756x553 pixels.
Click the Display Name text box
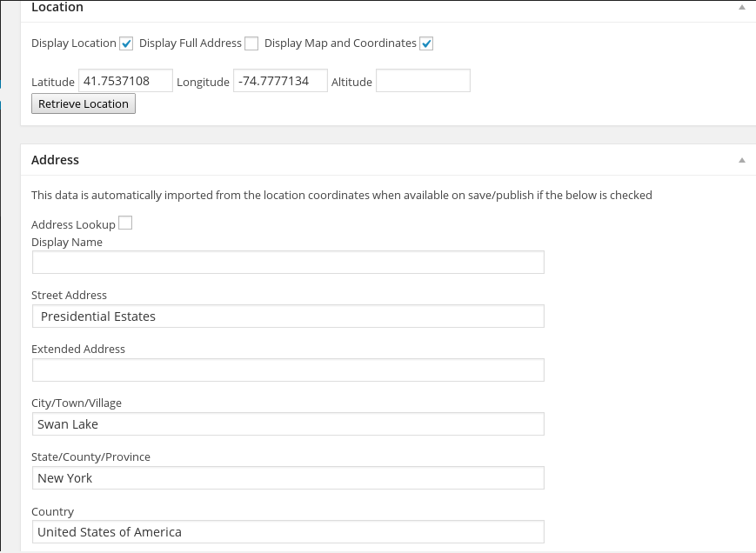288,263
